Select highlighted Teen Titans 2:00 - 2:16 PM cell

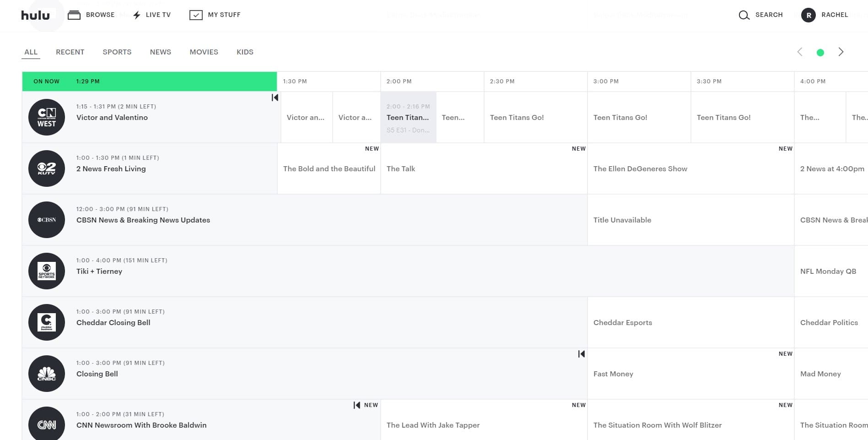click(409, 117)
